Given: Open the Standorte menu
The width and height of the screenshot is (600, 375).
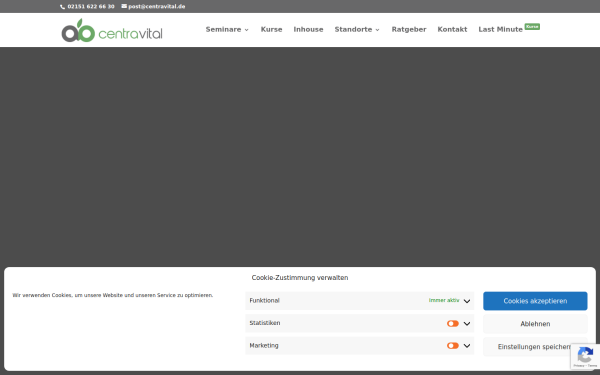Looking at the screenshot, I should 353,29.
